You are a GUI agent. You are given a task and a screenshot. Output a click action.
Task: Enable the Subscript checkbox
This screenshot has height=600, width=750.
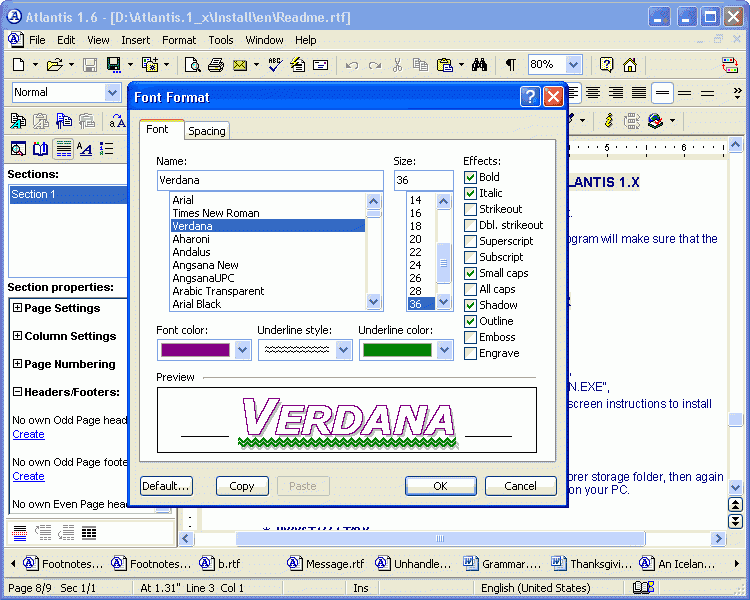pos(470,257)
